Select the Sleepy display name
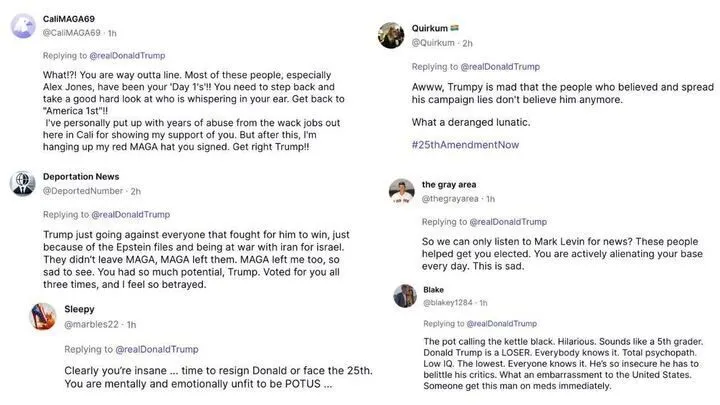The width and height of the screenshot is (720, 405). point(80,309)
